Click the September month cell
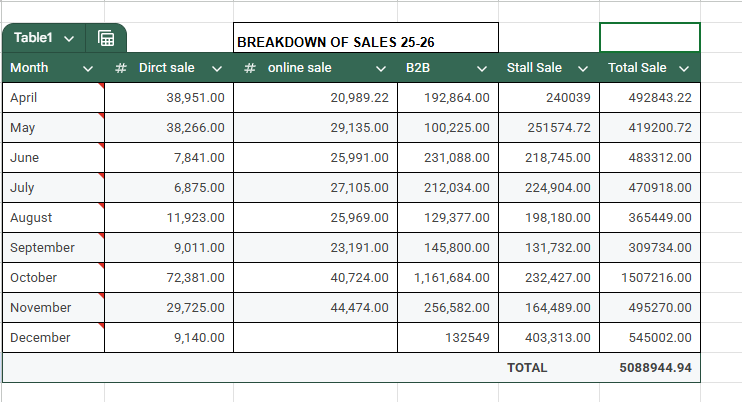742x402 pixels. point(52,248)
